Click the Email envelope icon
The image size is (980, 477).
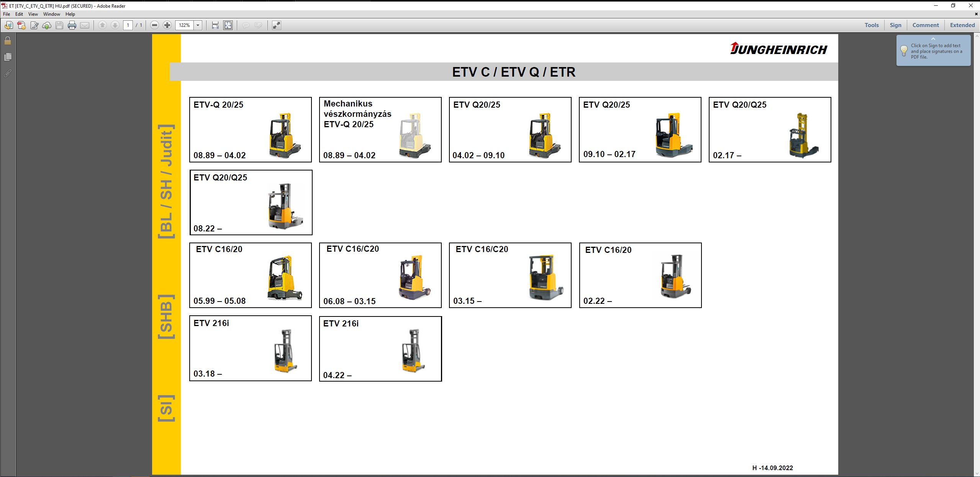[x=85, y=25]
